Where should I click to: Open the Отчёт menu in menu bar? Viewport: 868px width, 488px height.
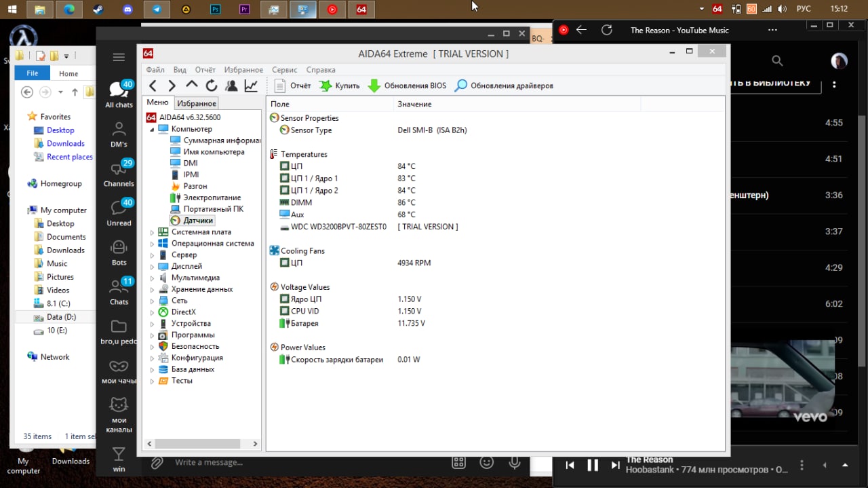[205, 70]
